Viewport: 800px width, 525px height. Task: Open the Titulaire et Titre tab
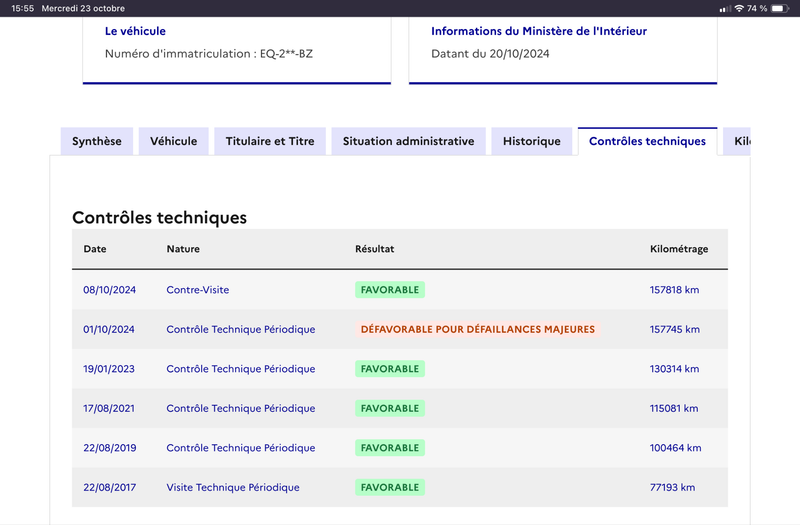pyautogui.click(x=270, y=141)
